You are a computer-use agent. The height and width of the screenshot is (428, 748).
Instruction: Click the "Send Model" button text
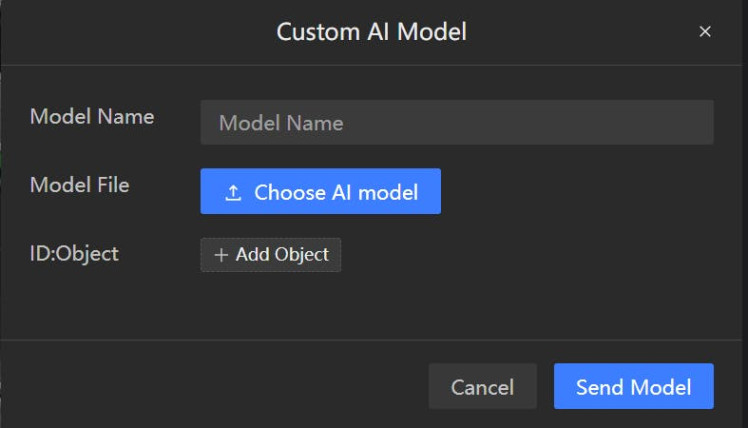click(x=633, y=386)
